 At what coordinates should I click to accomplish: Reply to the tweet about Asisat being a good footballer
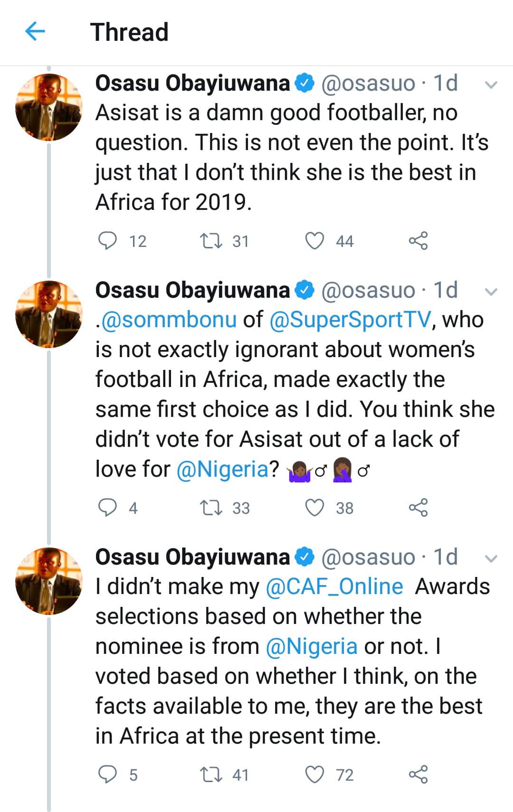tap(107, 241)
